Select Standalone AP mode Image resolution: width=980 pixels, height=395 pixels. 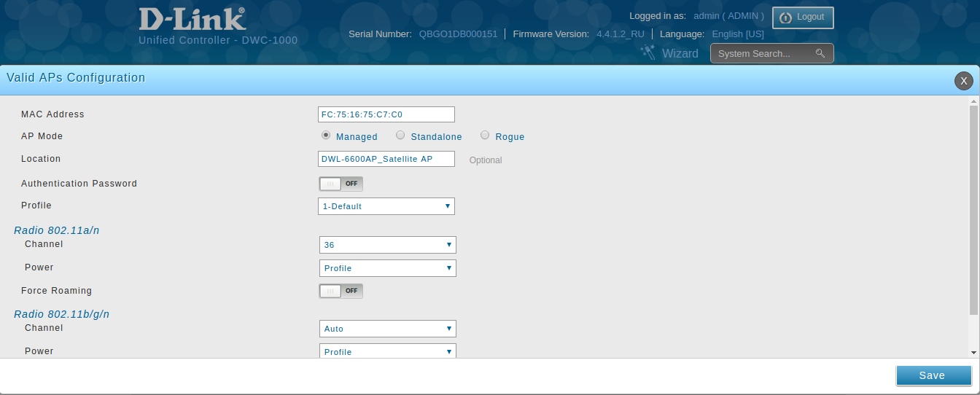tap(400, 136)
